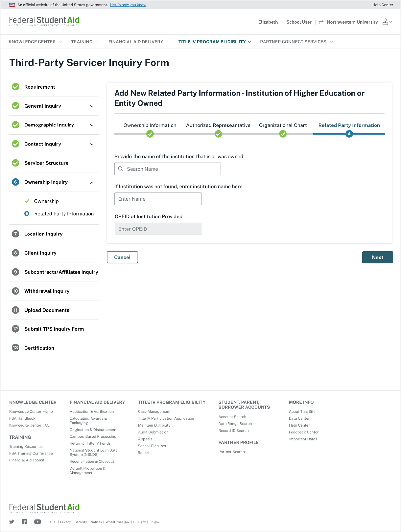Image resolution: width=401 pixels, height=532 pixels.
Task: Click the step 7 Location Inquiry badge
Action: point(15,234)
